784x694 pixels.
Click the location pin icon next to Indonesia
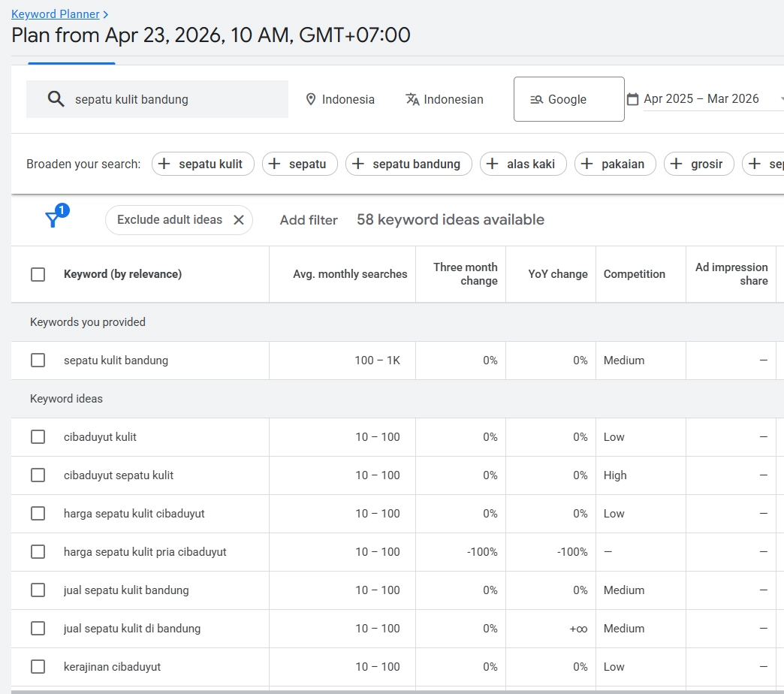point(311,98)
